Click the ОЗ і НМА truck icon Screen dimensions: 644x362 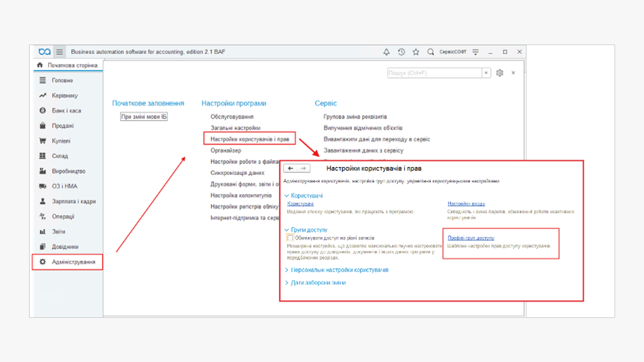43,186
